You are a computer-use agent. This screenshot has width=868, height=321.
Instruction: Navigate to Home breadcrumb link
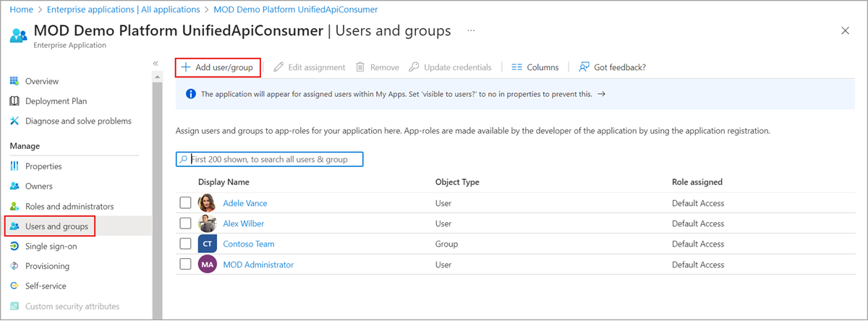coord(21,9)
